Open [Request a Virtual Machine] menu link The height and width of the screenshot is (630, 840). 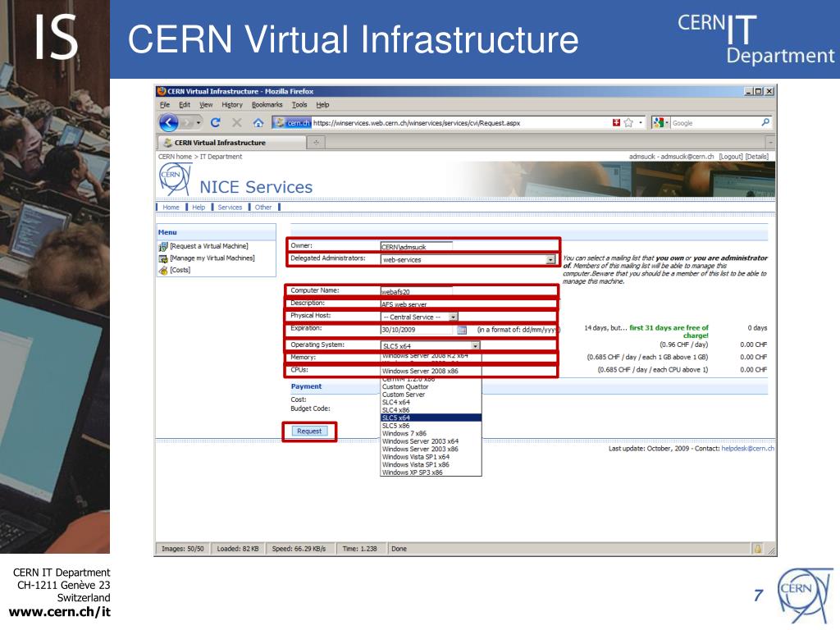(x=209, y=246)
